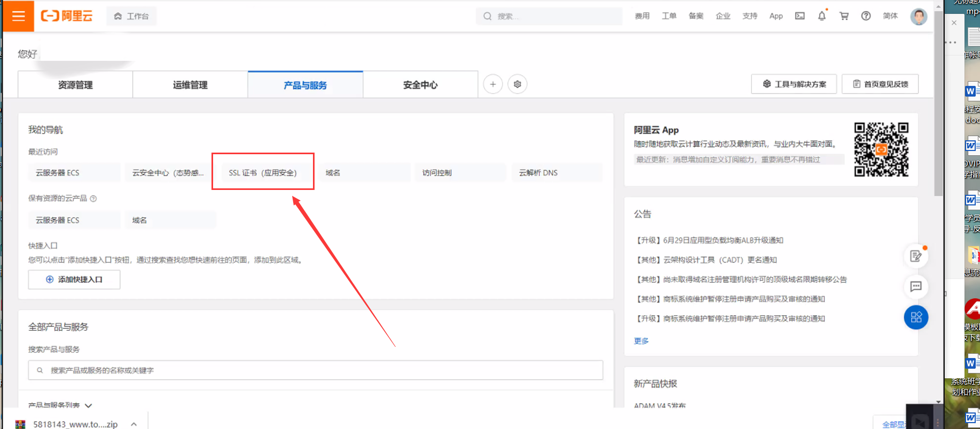This screenshot has width=980, height=429.
Task: Click the top search box
Action: coord(549,16)
